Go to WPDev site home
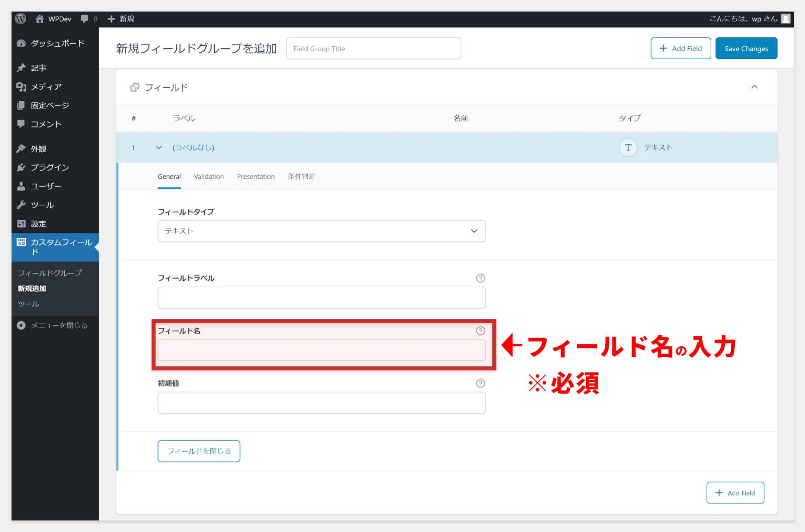 pos(53,19)
